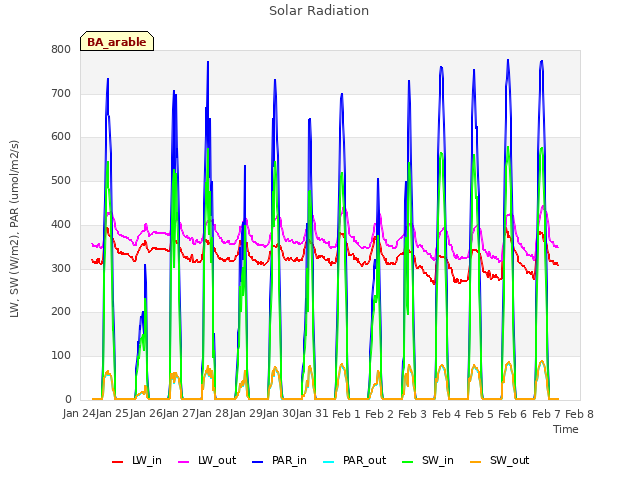Viewport: 640px width, 480px height.
Task: Click the Feb 2 x-axis tick label
Action: (x=379, y=414)
